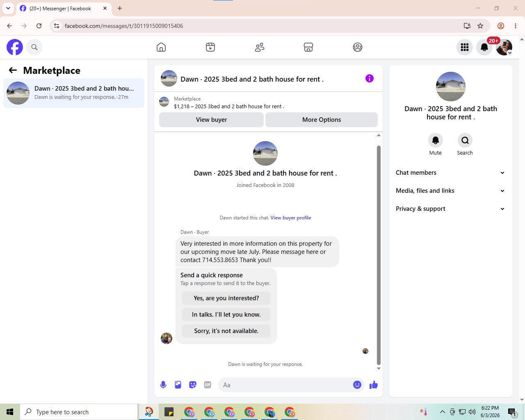525x420 pixels.
Task: Bookmark this page with the star icon
Action: pyautogui.click(x=480, y=26)
